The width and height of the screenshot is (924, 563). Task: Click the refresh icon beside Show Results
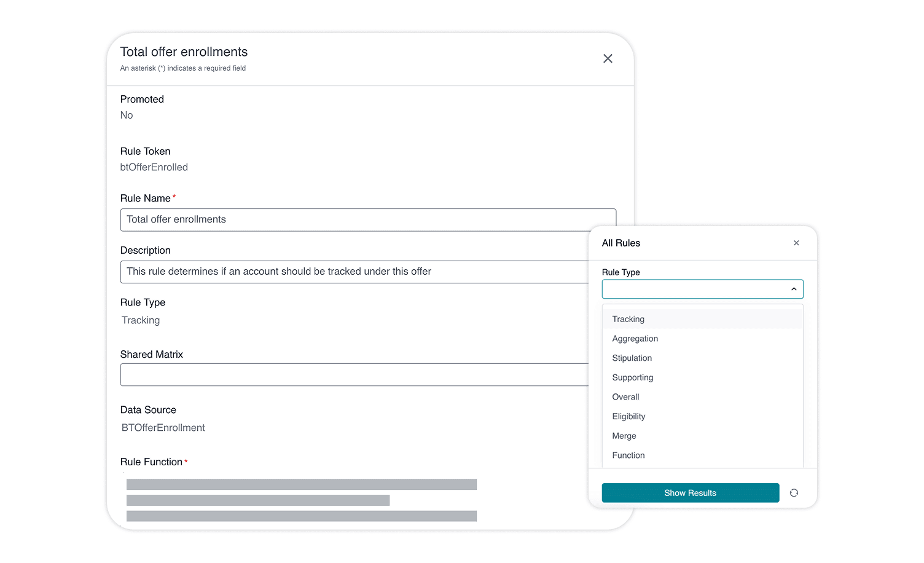794,492
